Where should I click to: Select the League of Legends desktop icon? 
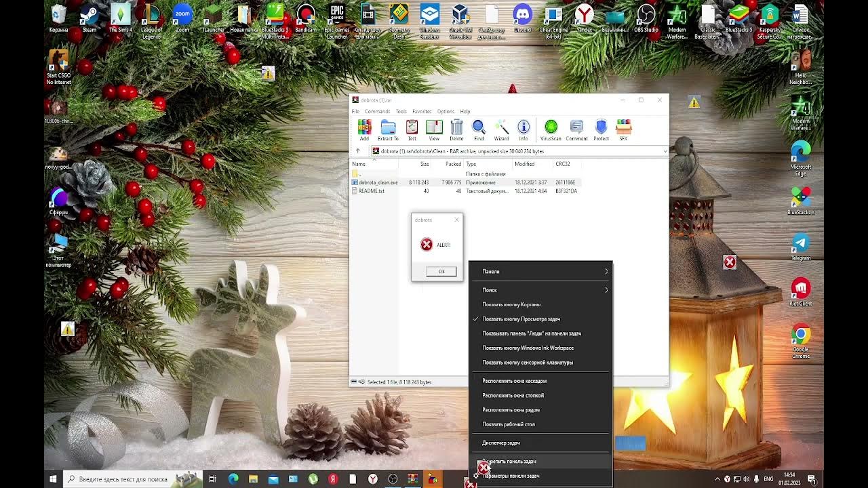(151, 20)
